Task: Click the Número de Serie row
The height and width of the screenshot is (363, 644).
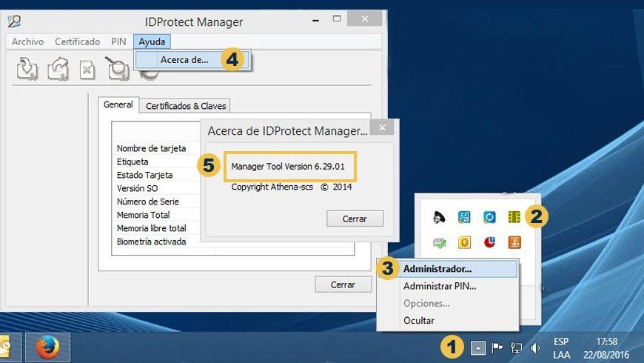Action: coord(155,202)
